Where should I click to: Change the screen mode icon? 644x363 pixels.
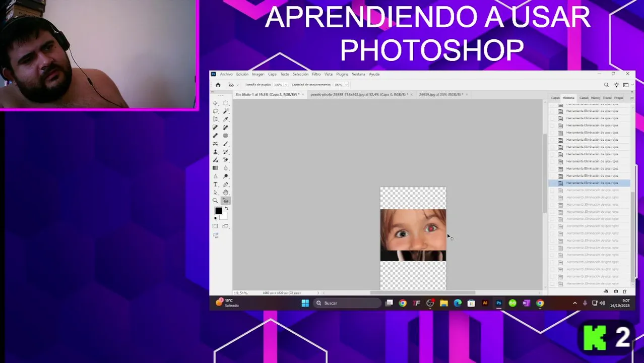tap(225, 226)
